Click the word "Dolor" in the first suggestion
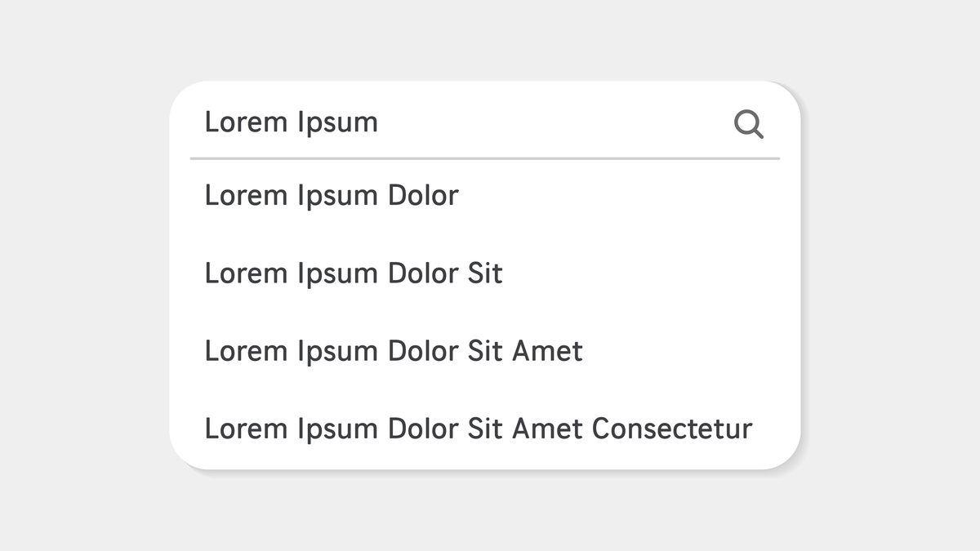 click(x=423, y=196)
